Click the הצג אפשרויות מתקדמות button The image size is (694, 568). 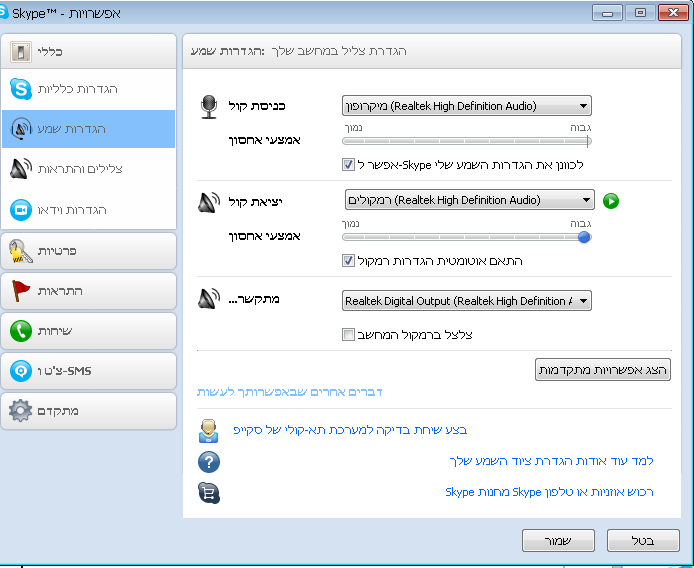pos(603,370)
